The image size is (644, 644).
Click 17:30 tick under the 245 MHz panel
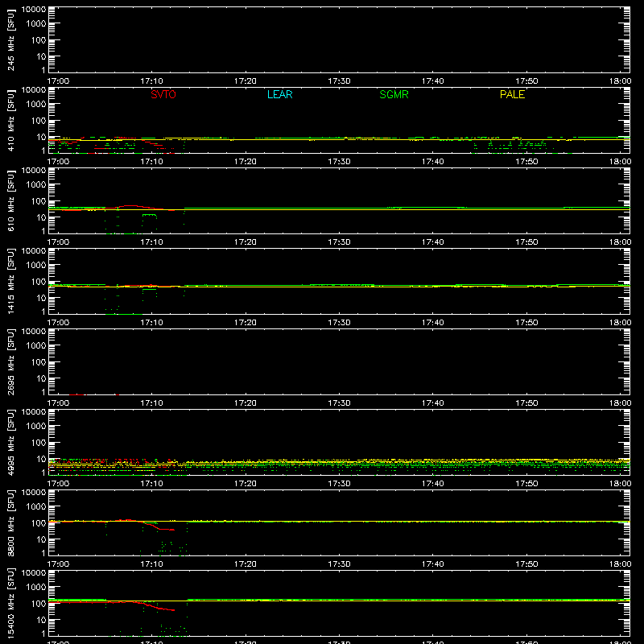[x=339, y=81]
